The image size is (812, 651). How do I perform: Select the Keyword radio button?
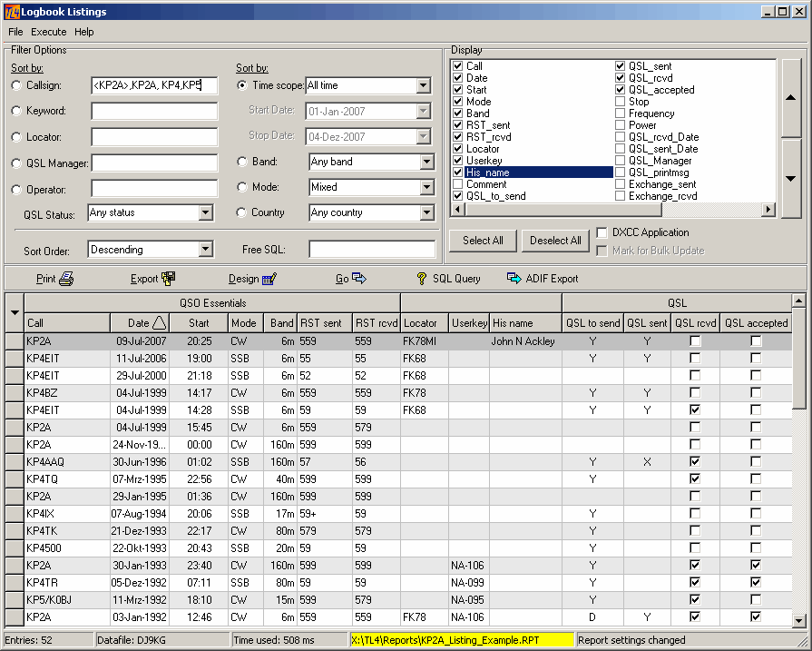click(16, 111)
